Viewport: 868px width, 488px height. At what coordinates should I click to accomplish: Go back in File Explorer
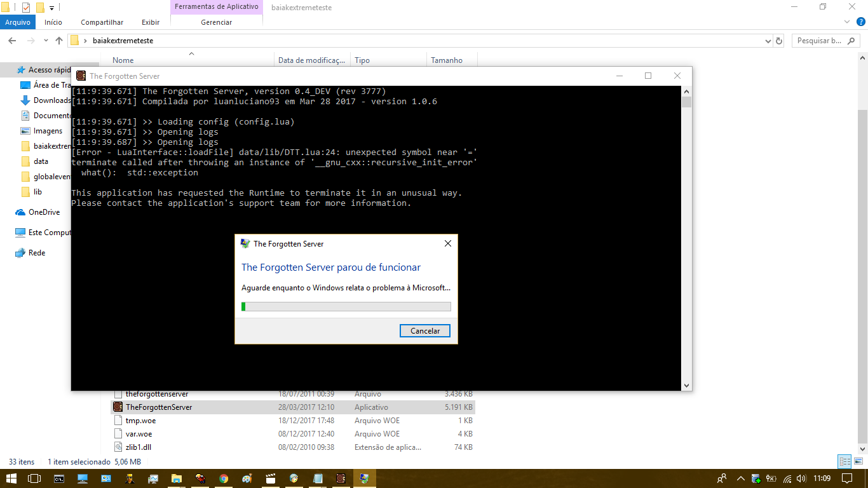(12, 41)
